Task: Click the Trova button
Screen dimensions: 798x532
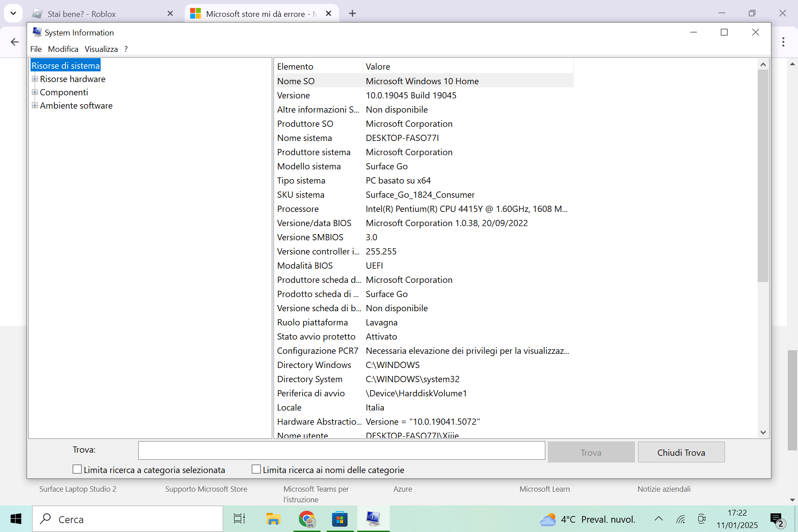Action: 591,452
